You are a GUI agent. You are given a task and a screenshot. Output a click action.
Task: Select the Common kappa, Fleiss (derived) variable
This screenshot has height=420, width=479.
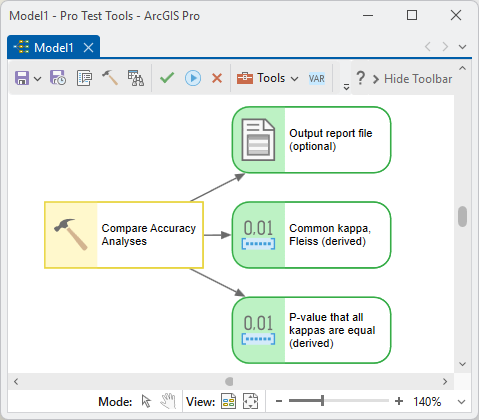point(311,235)
